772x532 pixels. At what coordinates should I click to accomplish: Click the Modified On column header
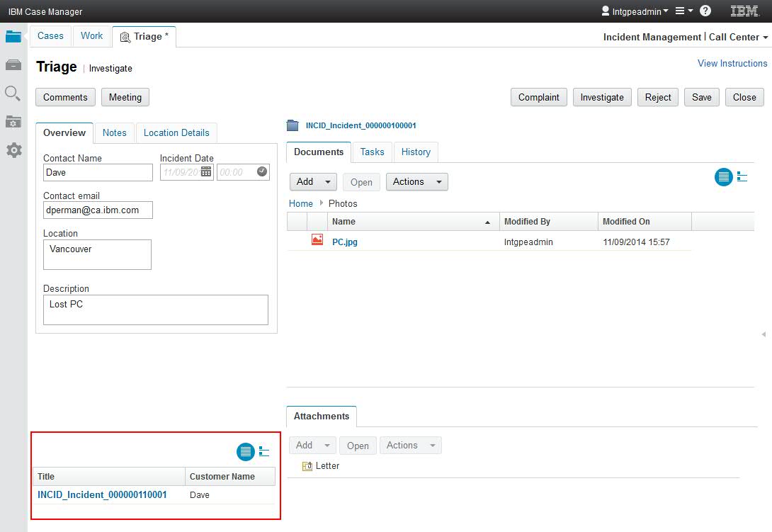pyautogui.click(x=645, y=222)
